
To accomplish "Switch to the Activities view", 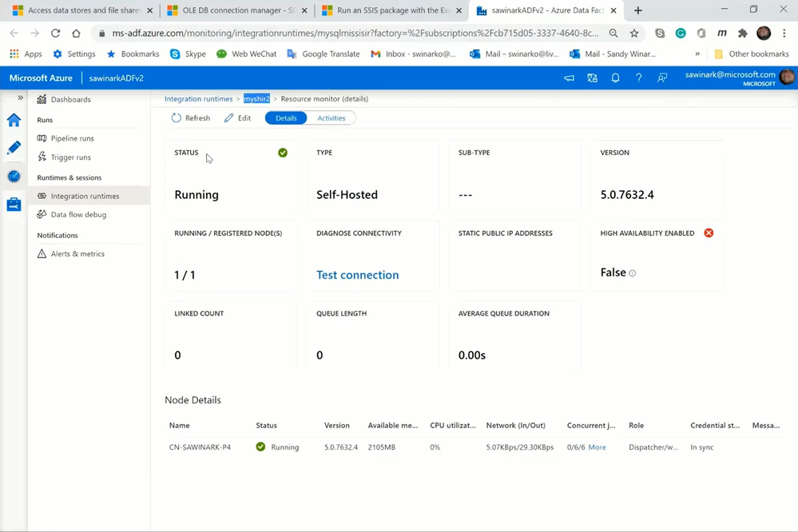I will click(x=332, y=118).
